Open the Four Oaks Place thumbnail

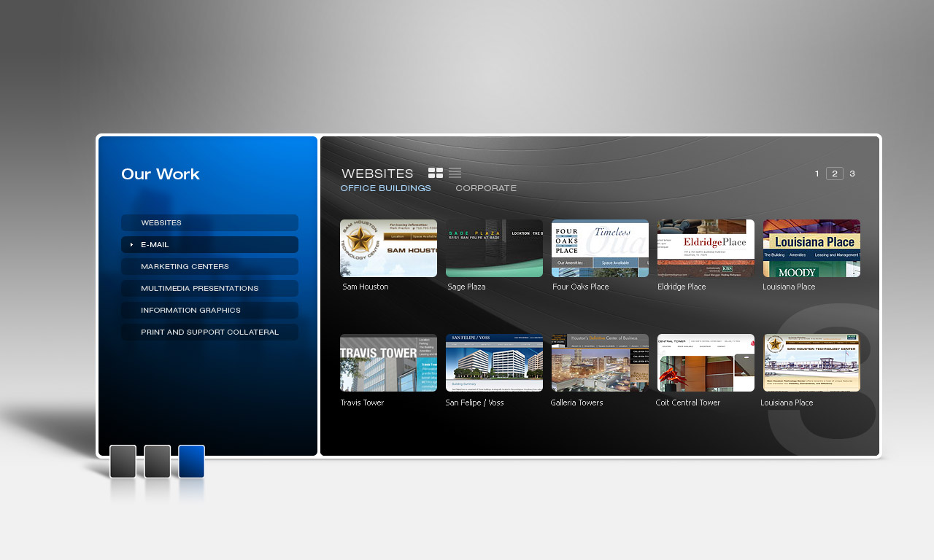point(600,248)
